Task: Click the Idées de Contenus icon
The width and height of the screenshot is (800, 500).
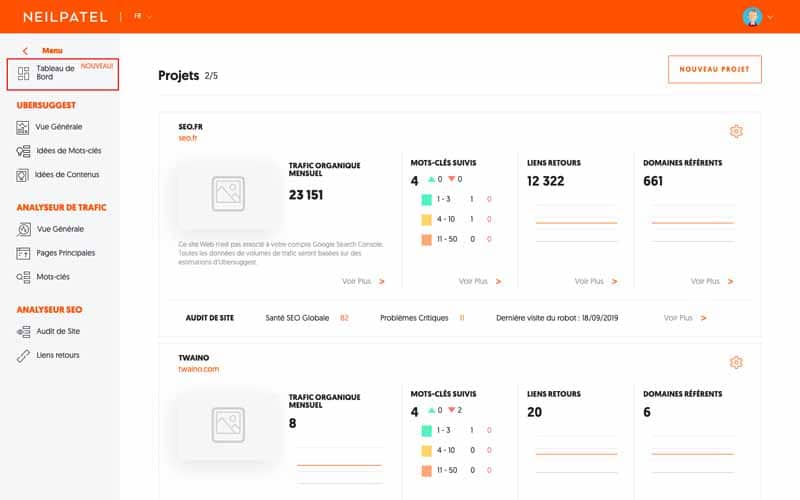Action: click(22, 175)
